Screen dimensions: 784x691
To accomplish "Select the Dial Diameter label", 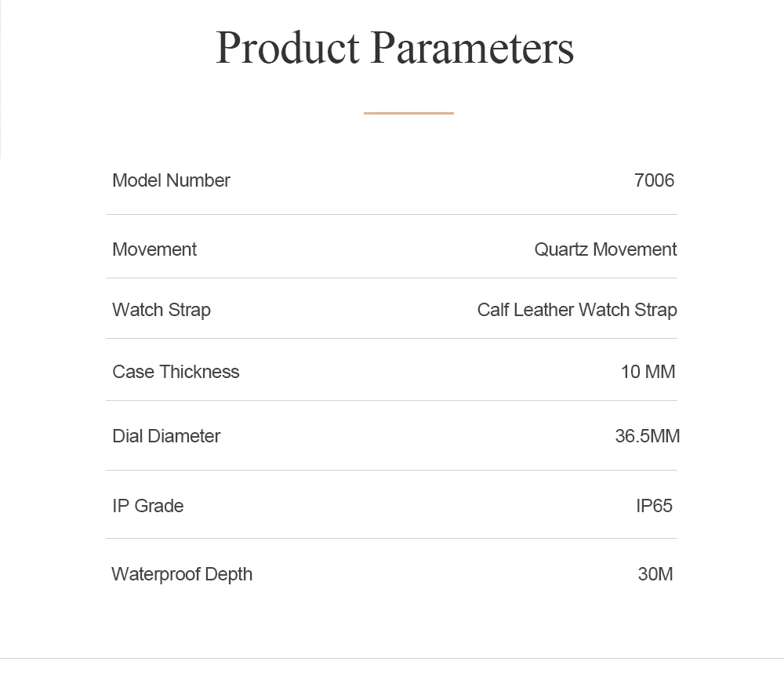I will pyautogui.click(x=166, y=436).
